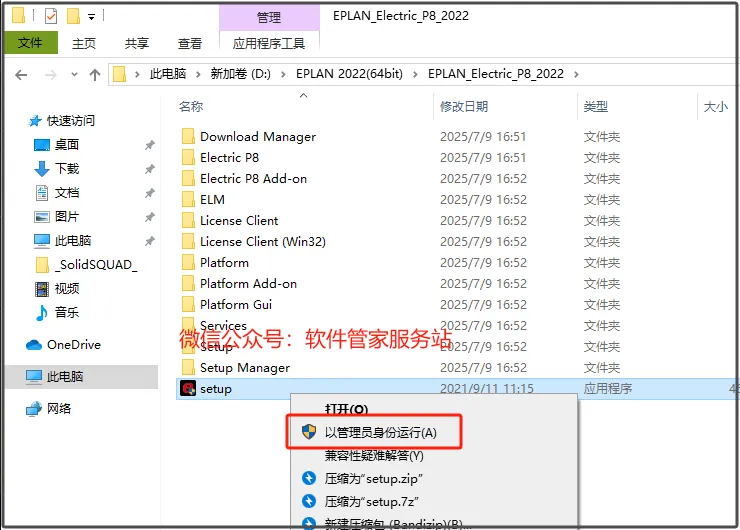
Task: Click the new folder quick access icon
Action: (73, 17)
